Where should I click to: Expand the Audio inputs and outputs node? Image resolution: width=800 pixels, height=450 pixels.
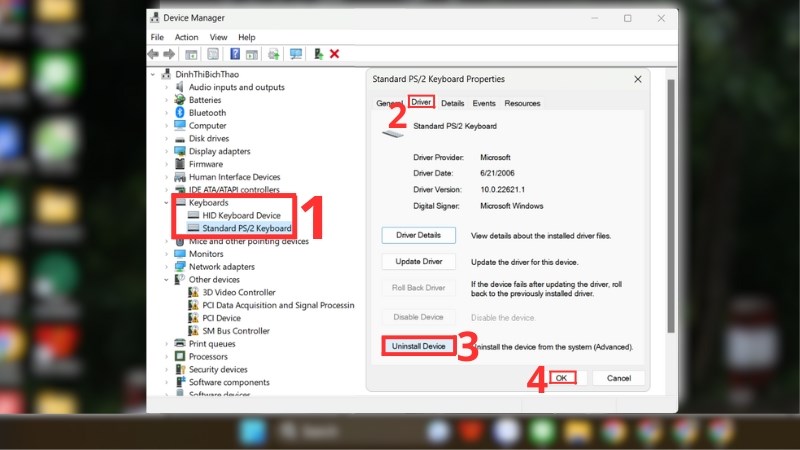tap(167, 88)
